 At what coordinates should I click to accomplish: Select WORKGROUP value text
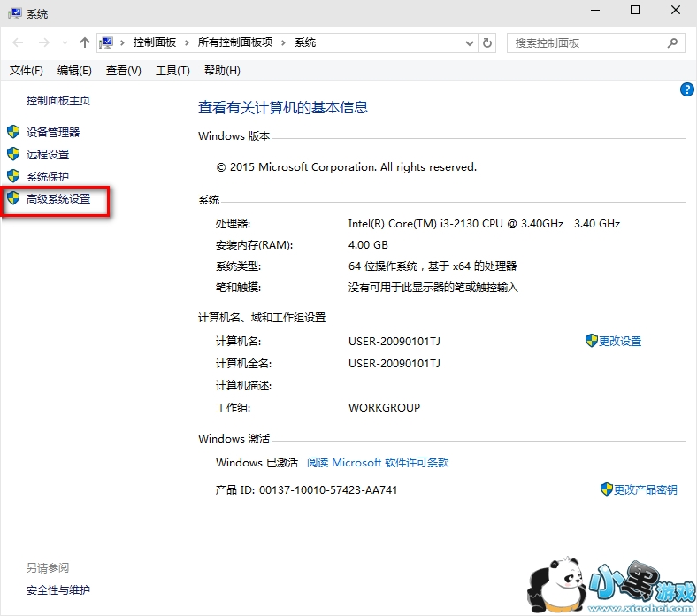click(384, 408)
